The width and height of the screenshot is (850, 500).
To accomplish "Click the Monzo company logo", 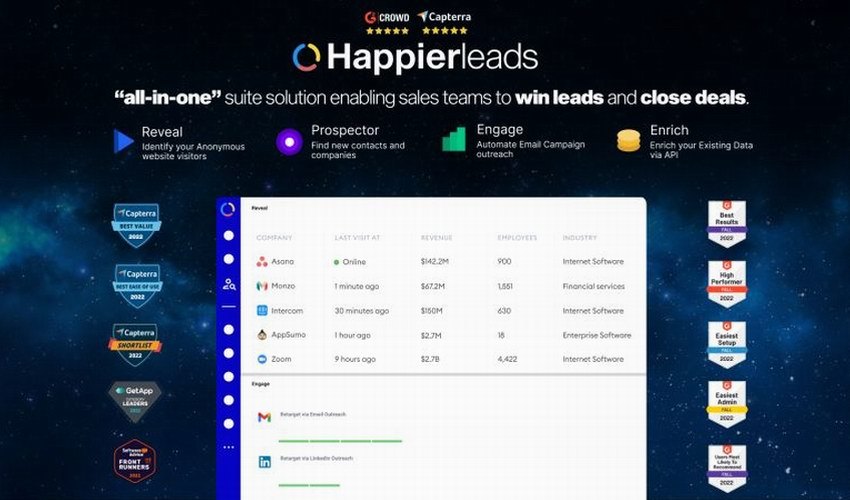I will click(262, 286).
